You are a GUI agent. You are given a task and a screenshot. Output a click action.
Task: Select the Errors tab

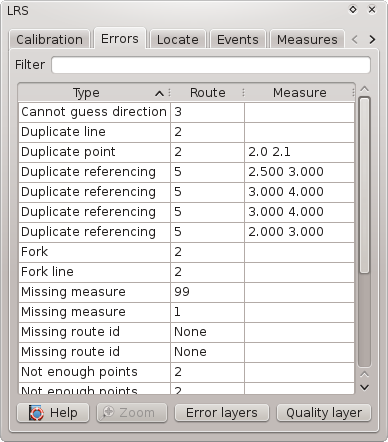pyautogui.click(x=120, y=38)
